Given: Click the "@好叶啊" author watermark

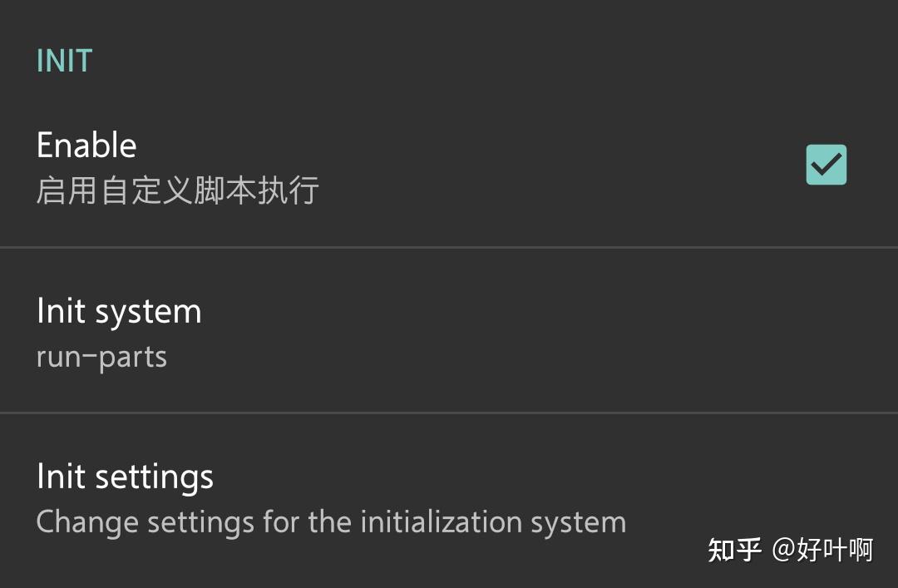Looking at the screenshot, I should pyautogui.click(x=822, y=550).
